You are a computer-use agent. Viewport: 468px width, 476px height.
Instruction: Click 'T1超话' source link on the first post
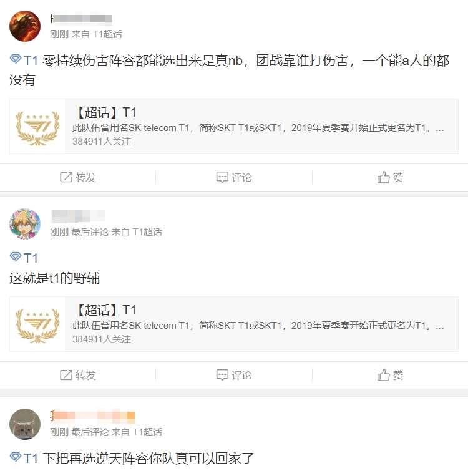pos(107,34)
